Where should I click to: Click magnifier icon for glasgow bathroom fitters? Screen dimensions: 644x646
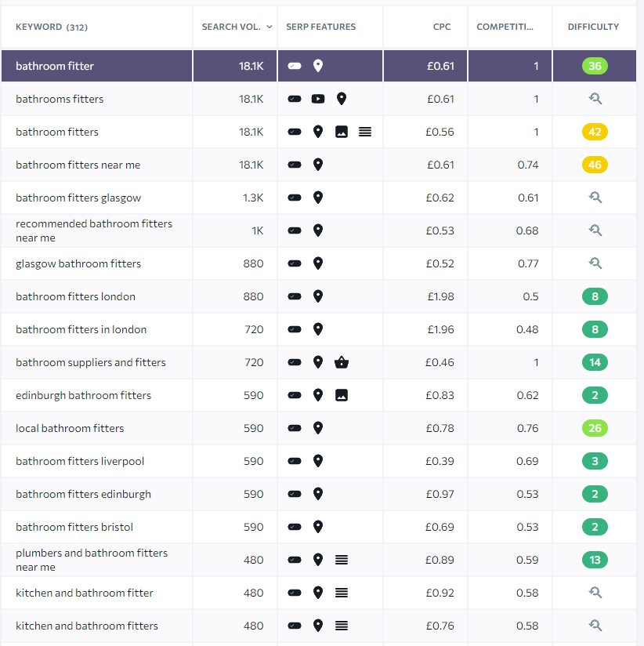595,263
